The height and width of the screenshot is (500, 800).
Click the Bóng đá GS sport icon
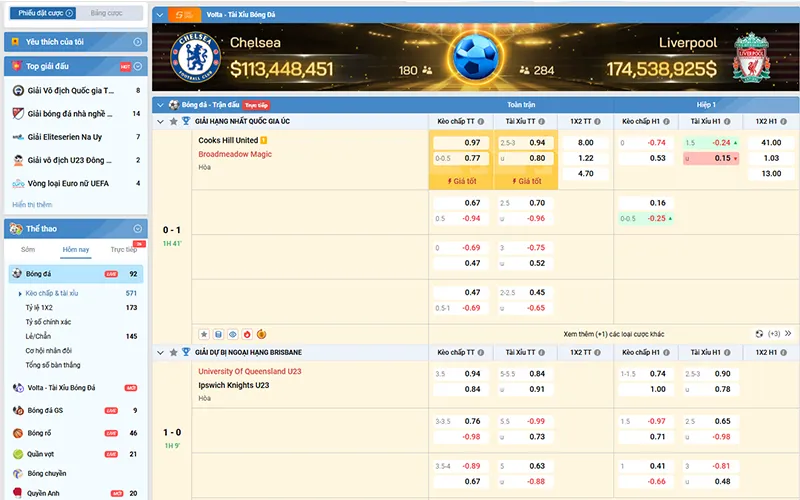18,410
